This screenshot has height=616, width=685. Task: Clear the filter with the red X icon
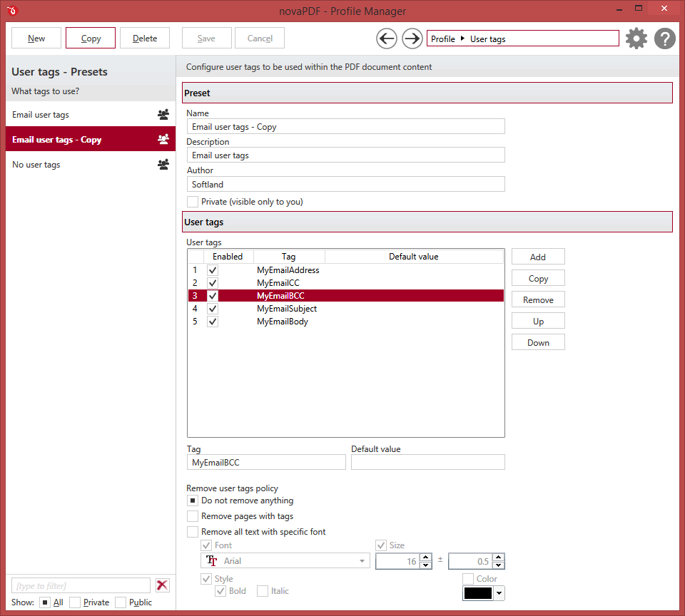(162, 585)
